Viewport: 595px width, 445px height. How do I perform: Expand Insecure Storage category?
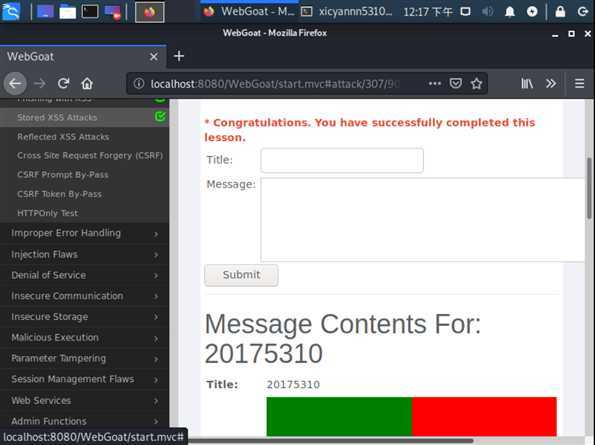tap(84, 317)
